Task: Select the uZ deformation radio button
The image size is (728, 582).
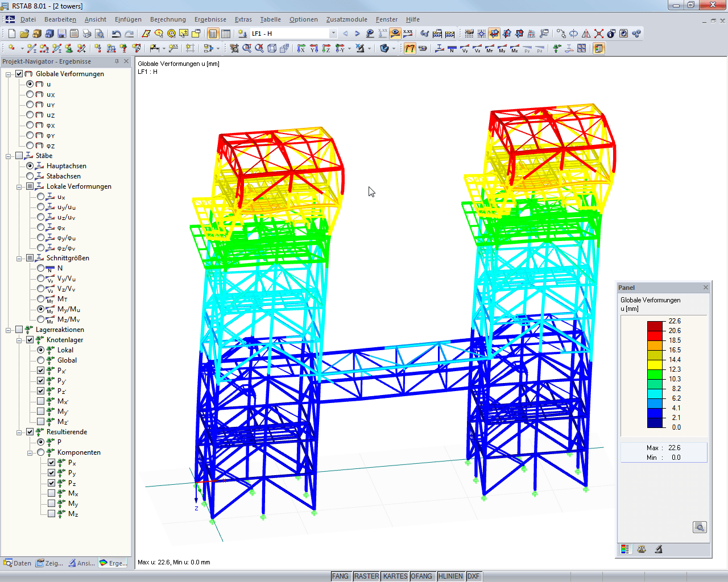Action: point(30,115)
